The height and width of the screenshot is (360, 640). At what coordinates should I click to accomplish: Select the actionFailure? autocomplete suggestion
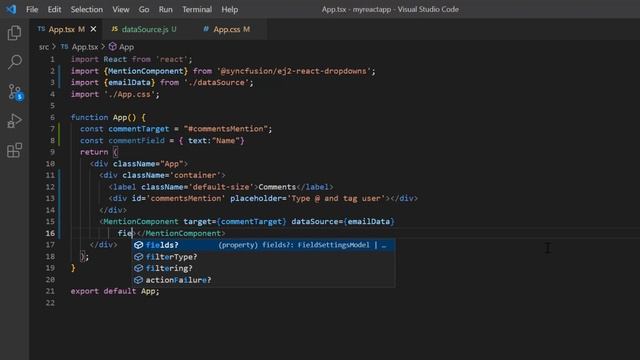(264, 280)
